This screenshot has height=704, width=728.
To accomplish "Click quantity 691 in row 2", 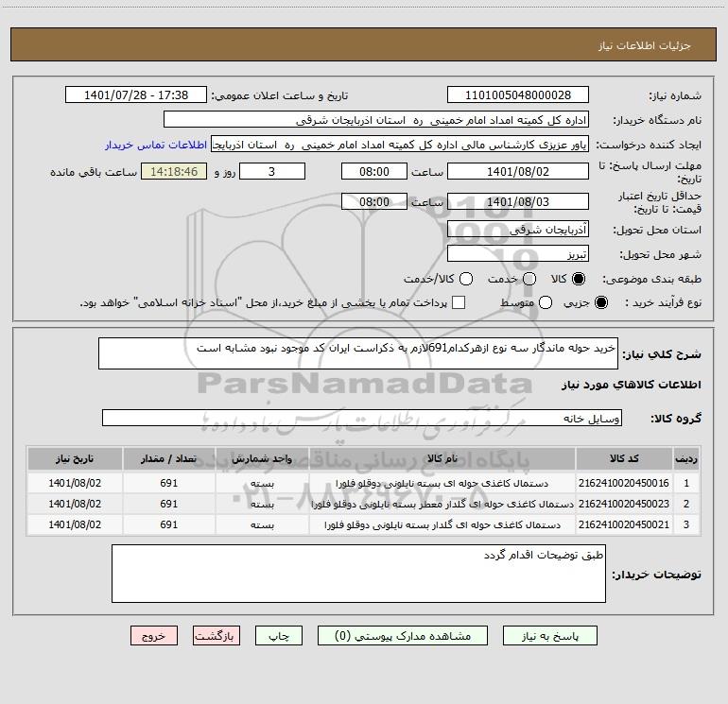I will coord(169,504).
